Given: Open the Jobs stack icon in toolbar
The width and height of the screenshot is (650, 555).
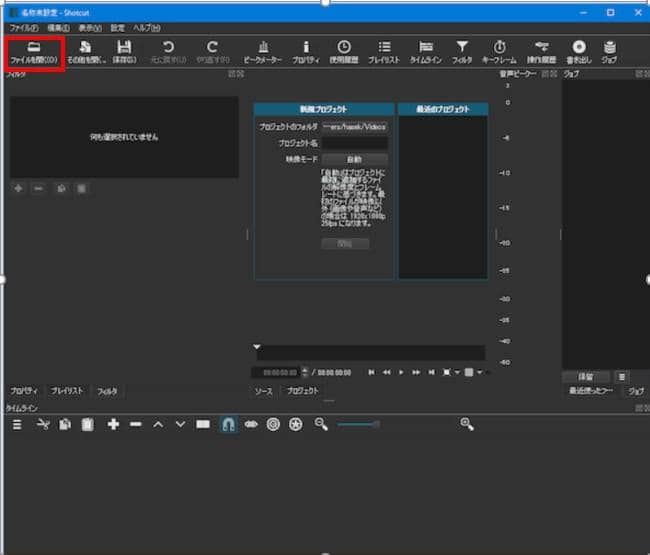Looking at the screenshot, I should coord(609,53).
